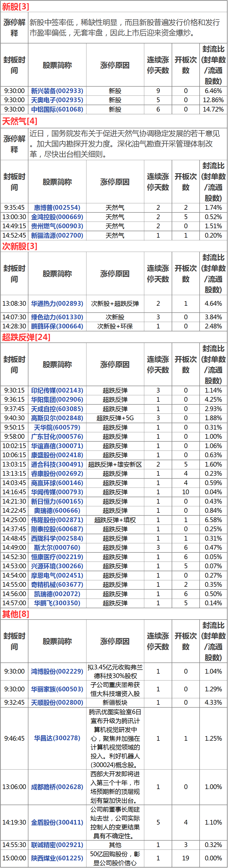
Task: Click the 其他[8] section heading
Action: point(16,614)
